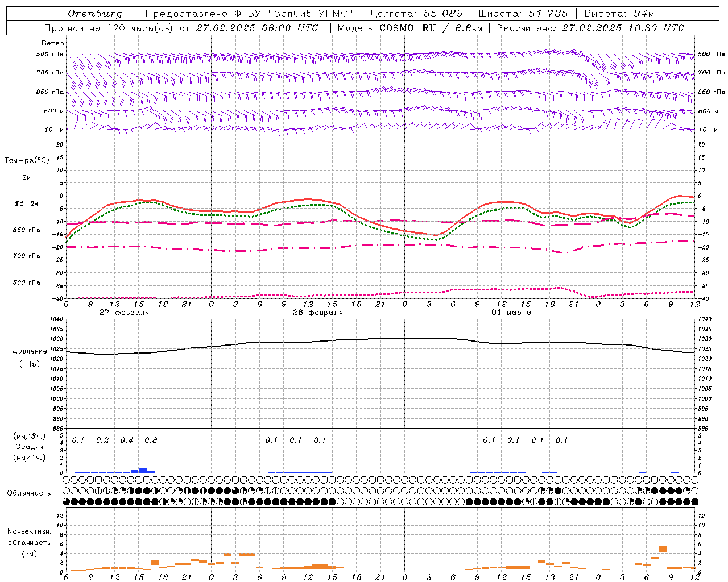Click the Td 2м dew point legend entry
728x582 pixels.
(26, 203)
